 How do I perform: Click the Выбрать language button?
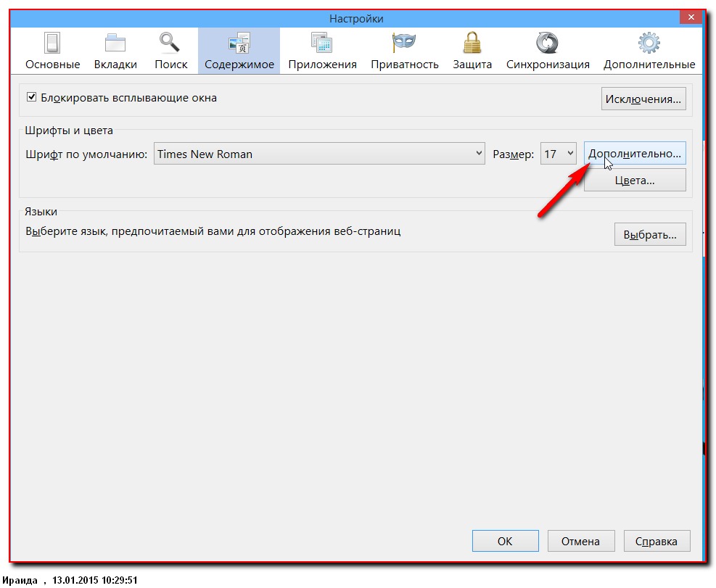[x=650, y=235]
